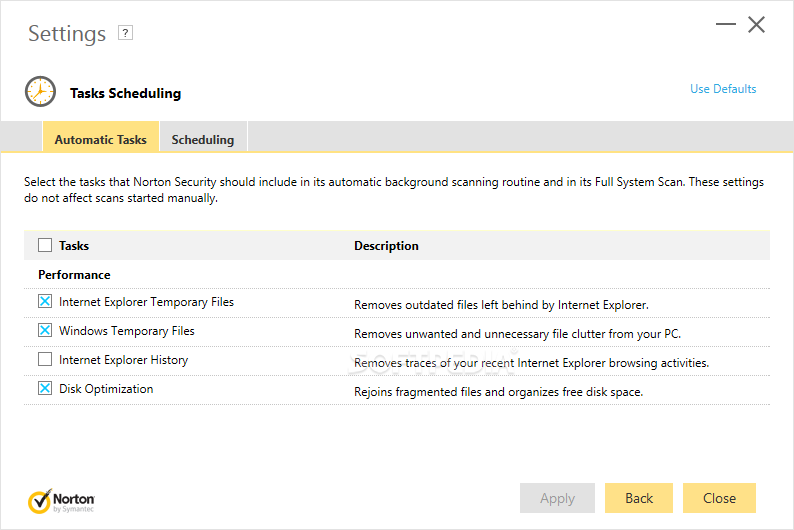Click the Use Defaults link
794x530 pixels.
coord(723,89)
